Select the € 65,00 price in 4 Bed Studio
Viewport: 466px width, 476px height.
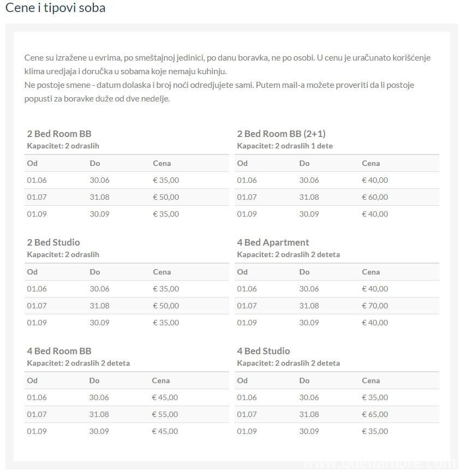pos(375,414)
